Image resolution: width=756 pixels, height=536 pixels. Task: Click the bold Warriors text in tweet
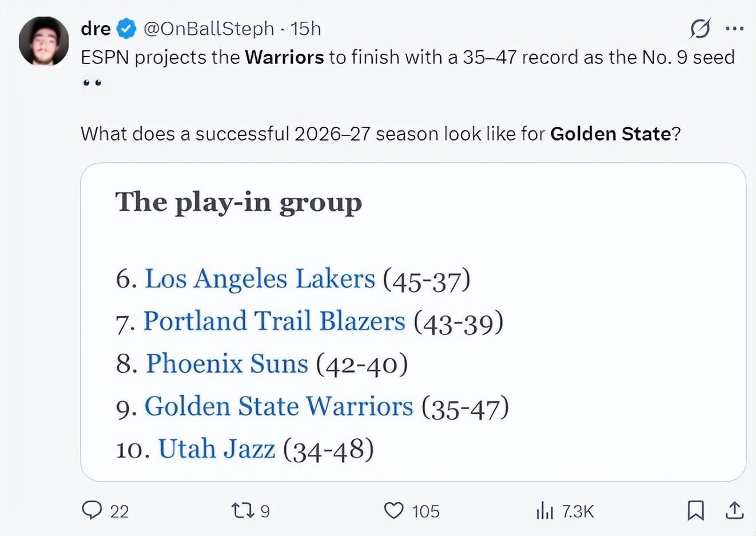click(x=284, y=57)
